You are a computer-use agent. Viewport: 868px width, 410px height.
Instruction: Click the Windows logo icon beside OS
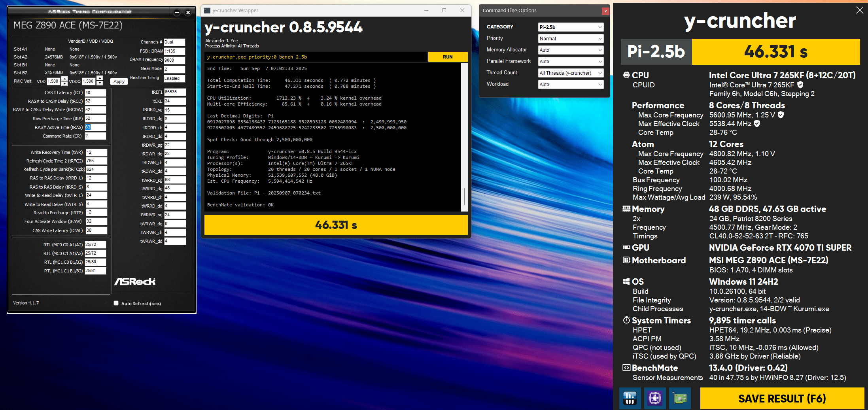click(x=626, y=282)
